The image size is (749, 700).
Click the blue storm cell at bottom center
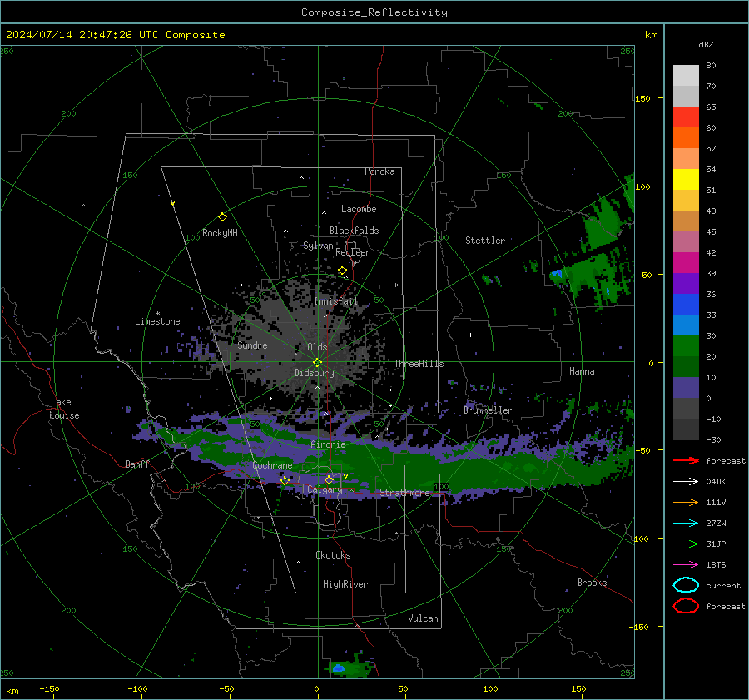339,668
